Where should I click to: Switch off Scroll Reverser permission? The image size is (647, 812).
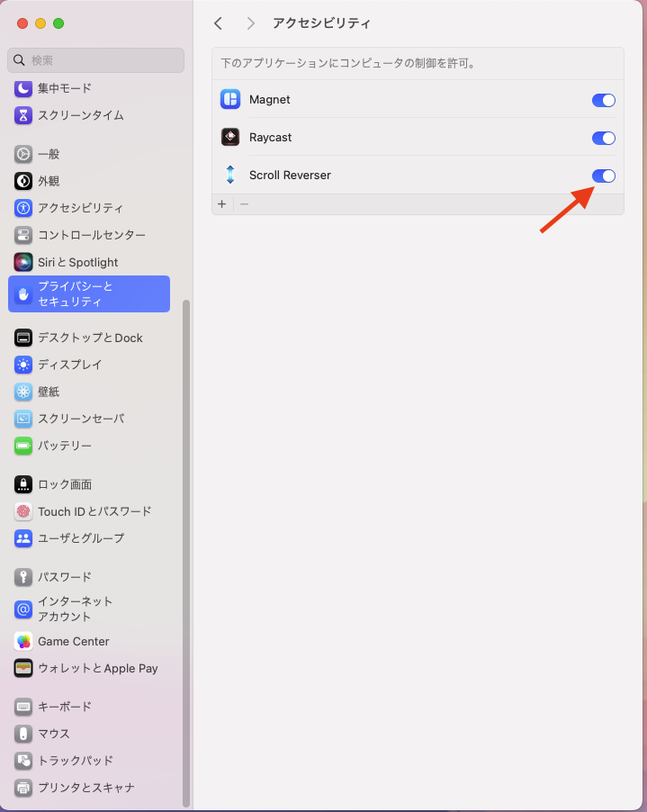[x=603, y=176]
